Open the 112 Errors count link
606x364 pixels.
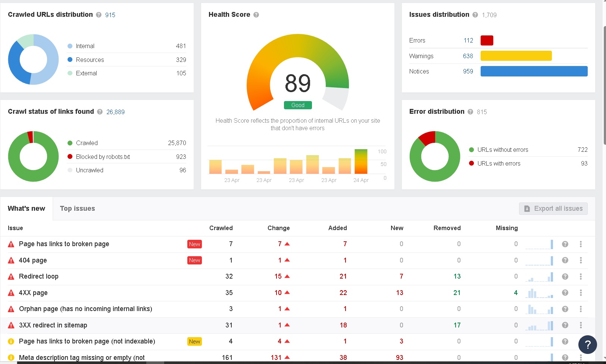[468, 40]
